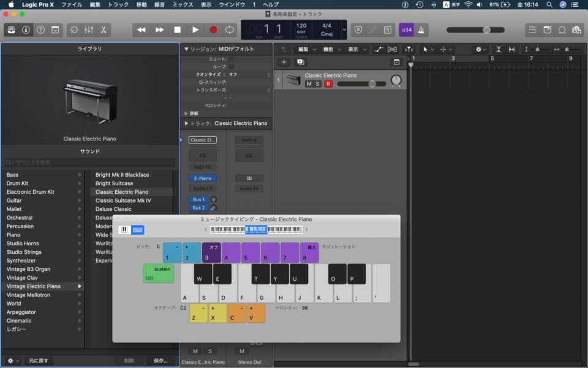This screenshot has width=588, height=368.
Task: Collapse the リージョン MIDIデフォルト section
Action: pyautogui.click(x=186, y=49)
